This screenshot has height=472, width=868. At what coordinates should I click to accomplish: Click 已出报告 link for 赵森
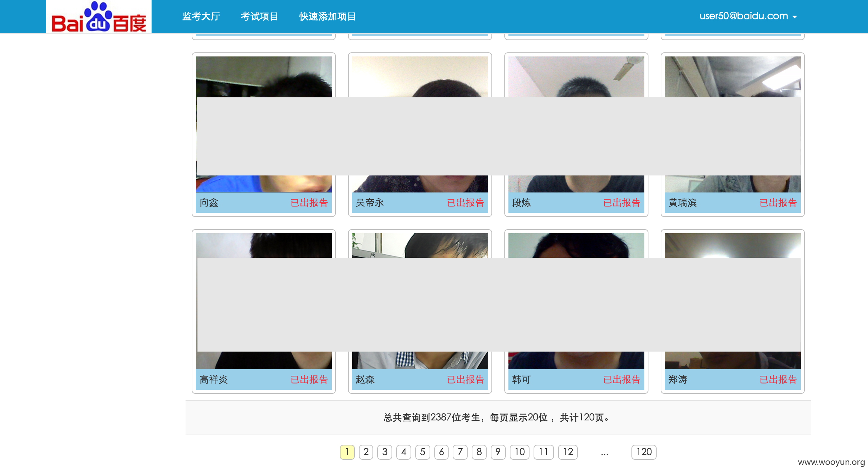466,380
